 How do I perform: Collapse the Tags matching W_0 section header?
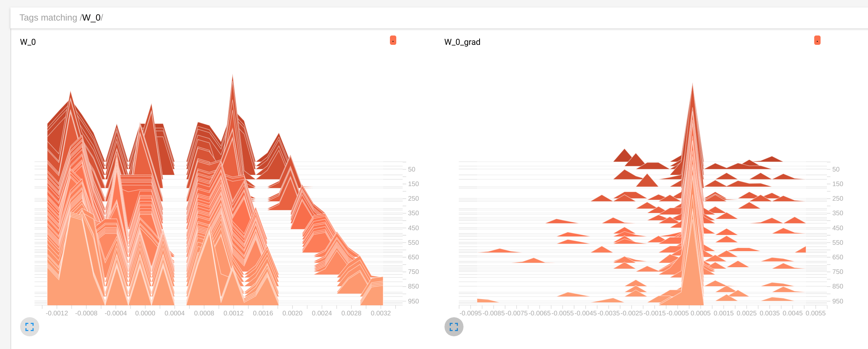click(x=439, y=18)
